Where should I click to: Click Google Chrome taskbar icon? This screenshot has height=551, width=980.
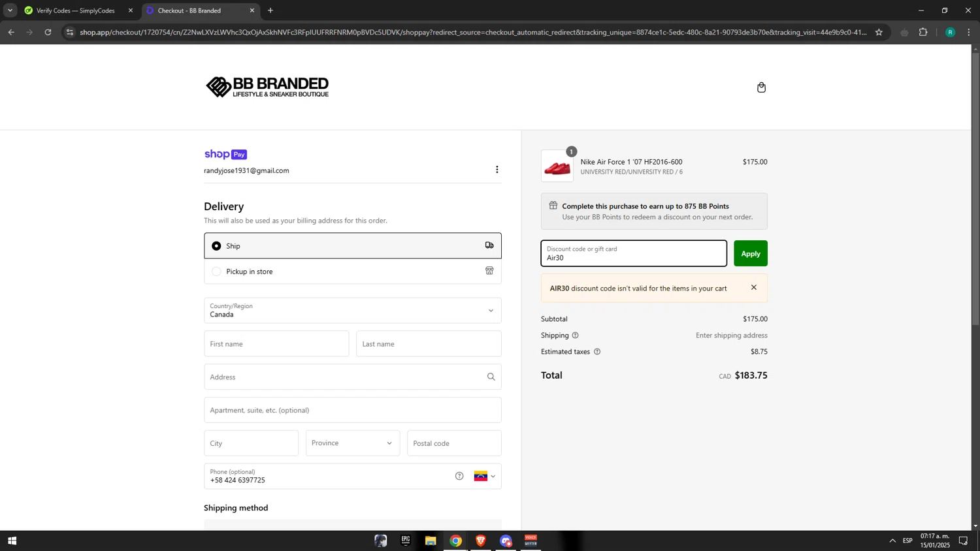(x=456, y=541)
